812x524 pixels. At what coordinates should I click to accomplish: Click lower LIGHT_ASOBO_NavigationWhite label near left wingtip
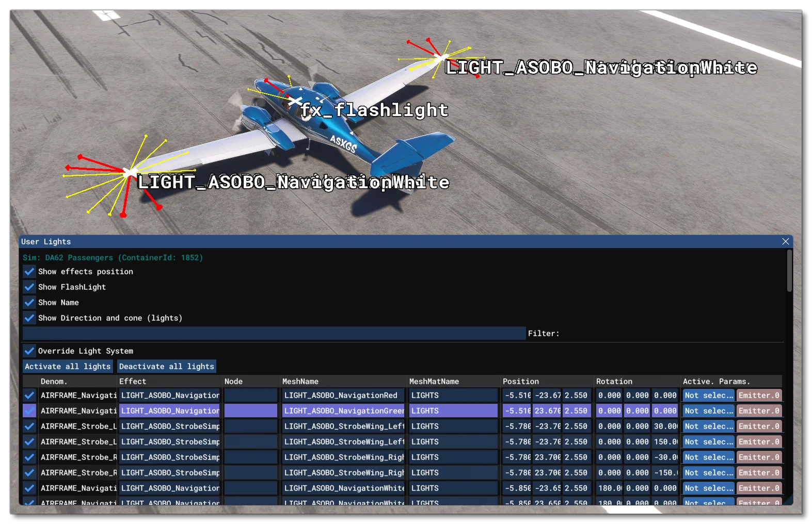click(293, 182)
